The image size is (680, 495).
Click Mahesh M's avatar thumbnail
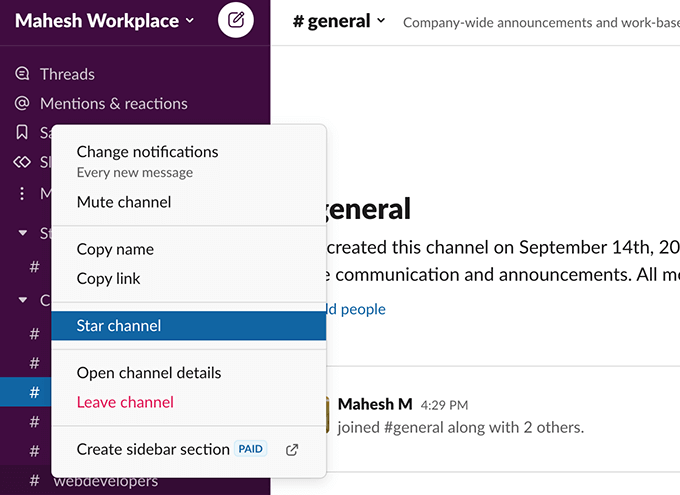coord(327,415)
